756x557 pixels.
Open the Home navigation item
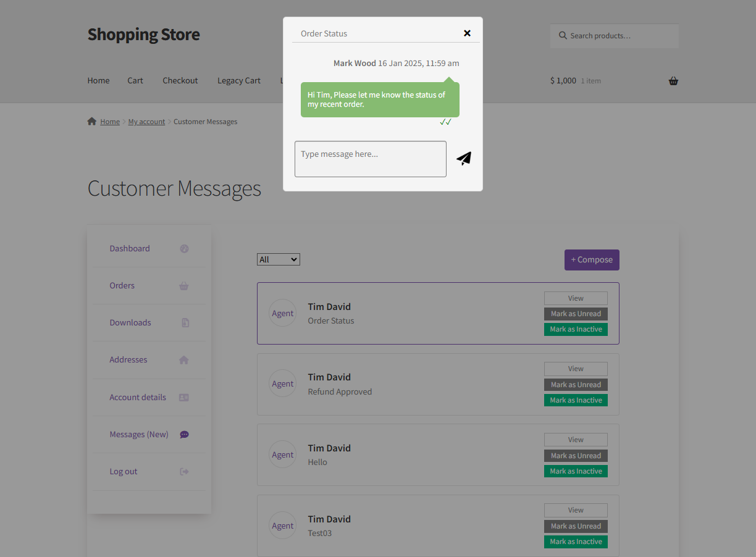click(x=98, y=80)
